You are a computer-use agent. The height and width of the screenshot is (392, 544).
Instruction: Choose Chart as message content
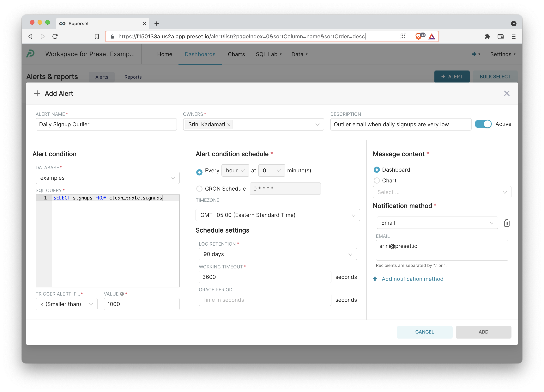click(x=377, y=180)
